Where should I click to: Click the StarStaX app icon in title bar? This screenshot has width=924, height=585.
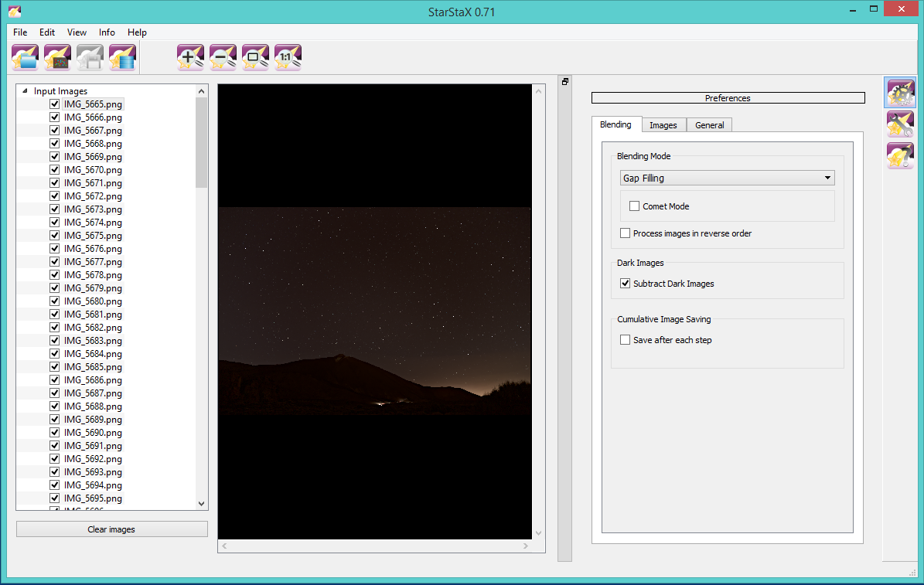(x=15, y=11)
